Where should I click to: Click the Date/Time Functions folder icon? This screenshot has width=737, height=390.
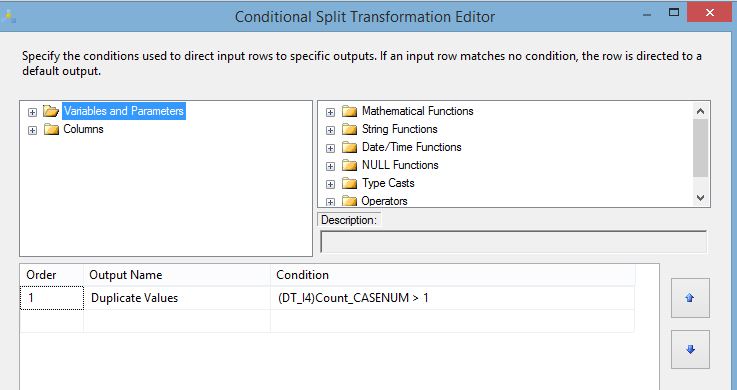coord(349,147)
